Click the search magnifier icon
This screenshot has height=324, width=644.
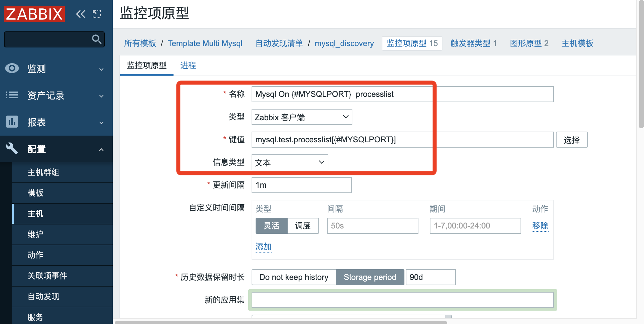pos(96,39)
